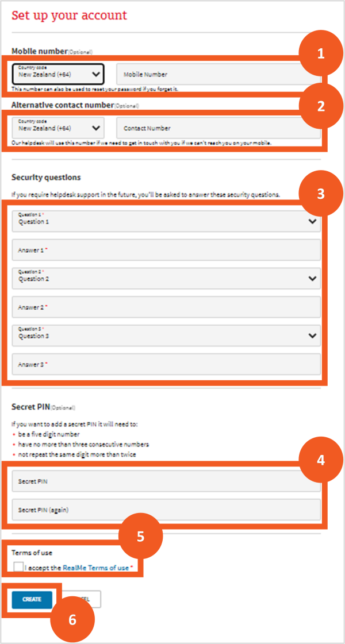
Task: Click the orange step 4 marker
Action: [321, 460]
